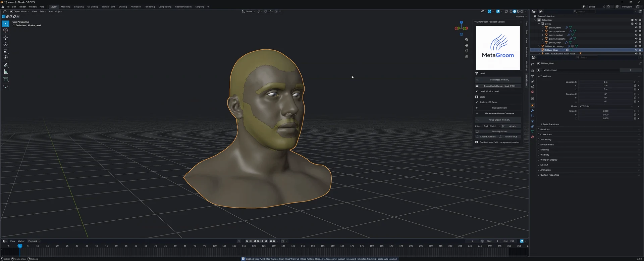Click the viewport zoom magnifier icon
Viewport: 644px width, 261px height.
coord(467,40)
